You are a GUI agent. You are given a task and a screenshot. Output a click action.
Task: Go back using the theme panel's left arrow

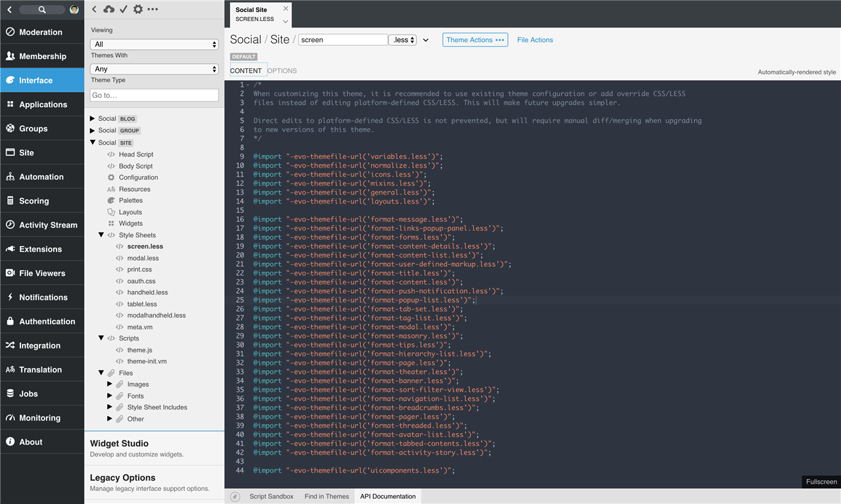pos(94,9)
